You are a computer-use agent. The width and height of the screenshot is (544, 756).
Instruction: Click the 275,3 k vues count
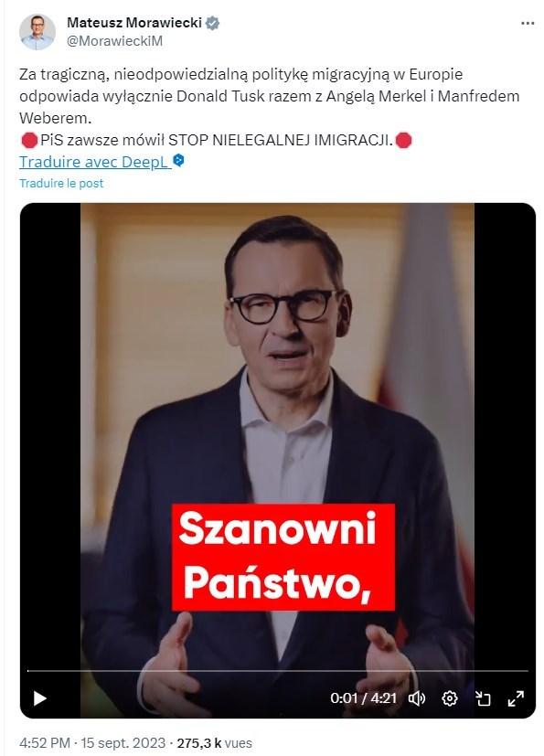pos(214,743)
